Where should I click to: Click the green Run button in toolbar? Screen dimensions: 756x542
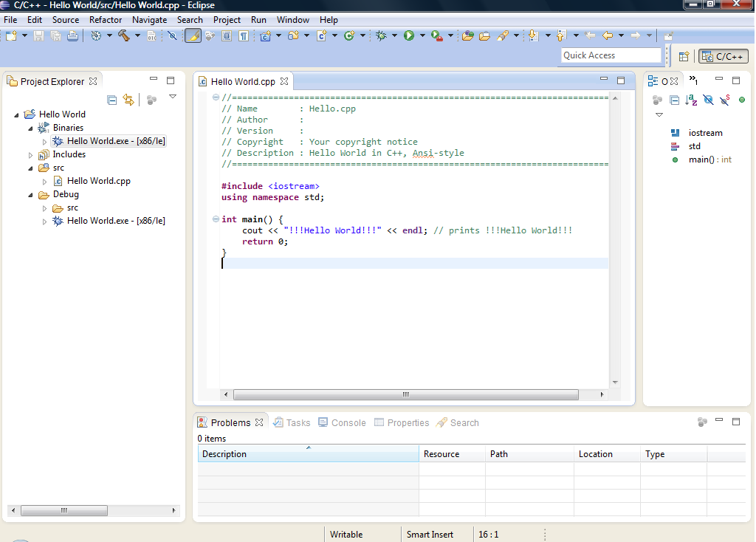[x=409, y=35]
